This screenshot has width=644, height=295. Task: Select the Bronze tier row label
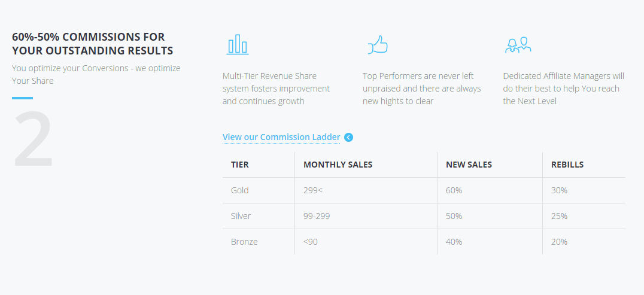[x=244, y=242]
